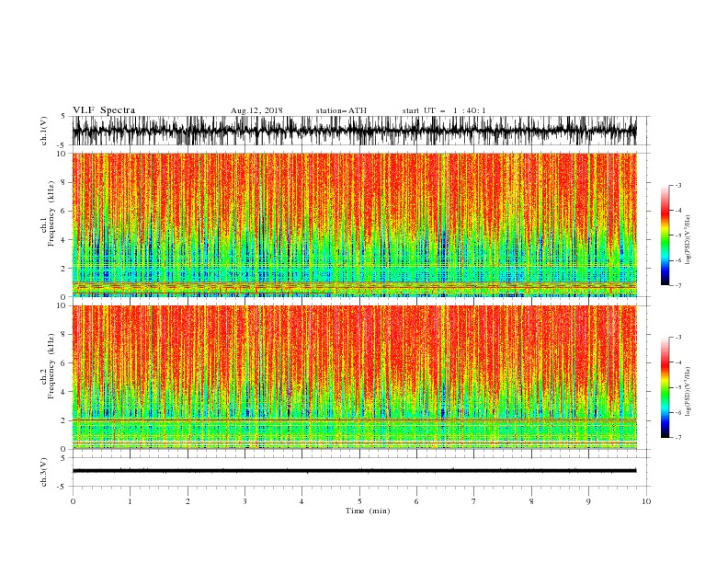The image size is (728, 563).
Task: Click time axis tick label "8"
Action: point(531,501)
